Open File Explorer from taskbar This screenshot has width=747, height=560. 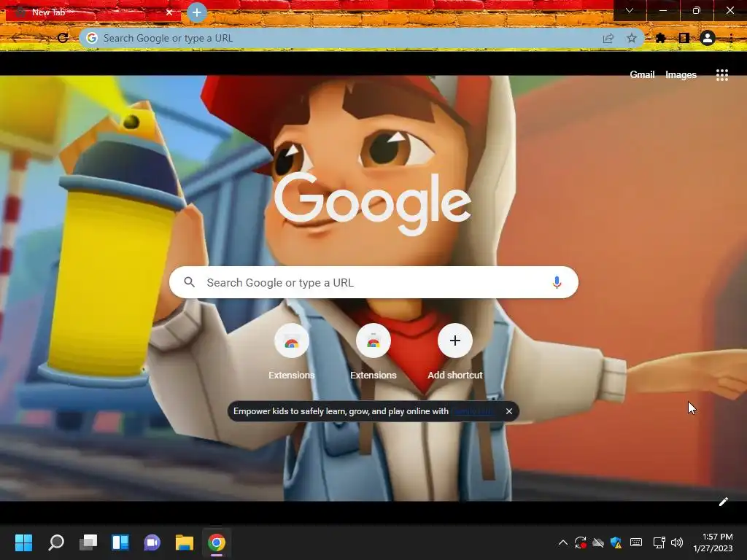point(185,542)
